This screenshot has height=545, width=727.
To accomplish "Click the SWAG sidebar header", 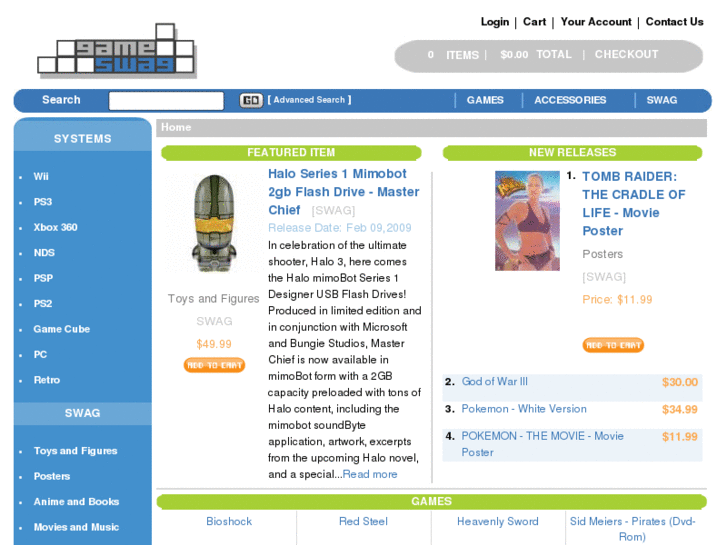I will (83, 413).
